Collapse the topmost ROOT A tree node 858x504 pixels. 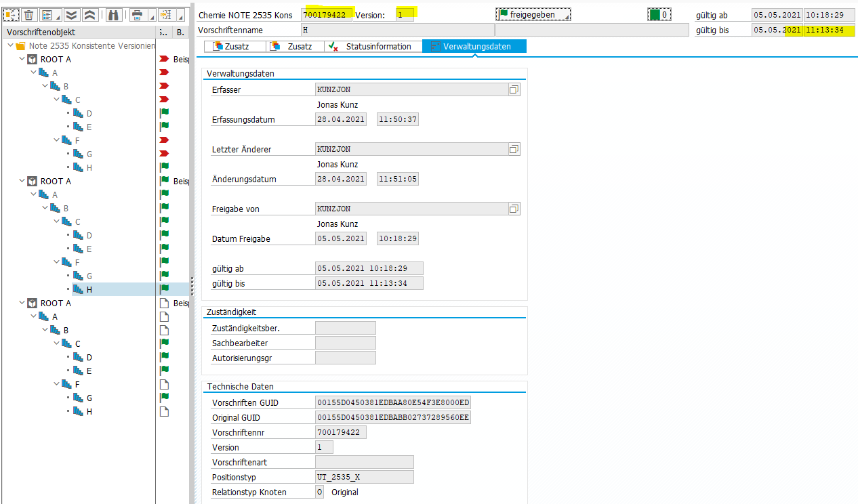pos(22,60)
